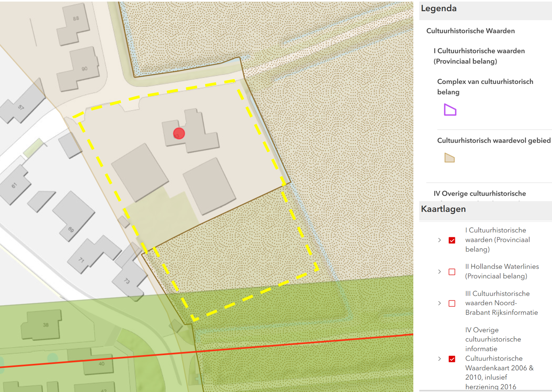The height and width of the screenshot is (392, 552).
Task: Uncheck IV Overige cultuurhistorische informatie layer
Action: tap(452, 359)
